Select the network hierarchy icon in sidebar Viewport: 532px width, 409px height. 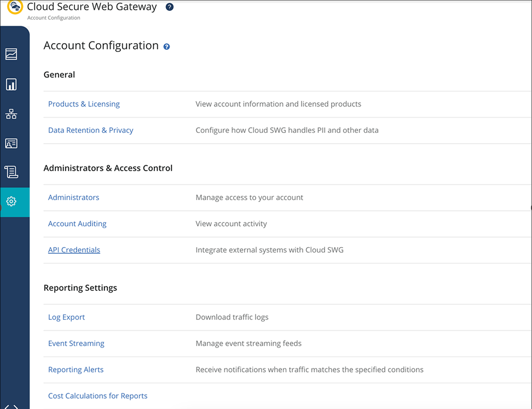pyautogui.click(x=11, y=114)
